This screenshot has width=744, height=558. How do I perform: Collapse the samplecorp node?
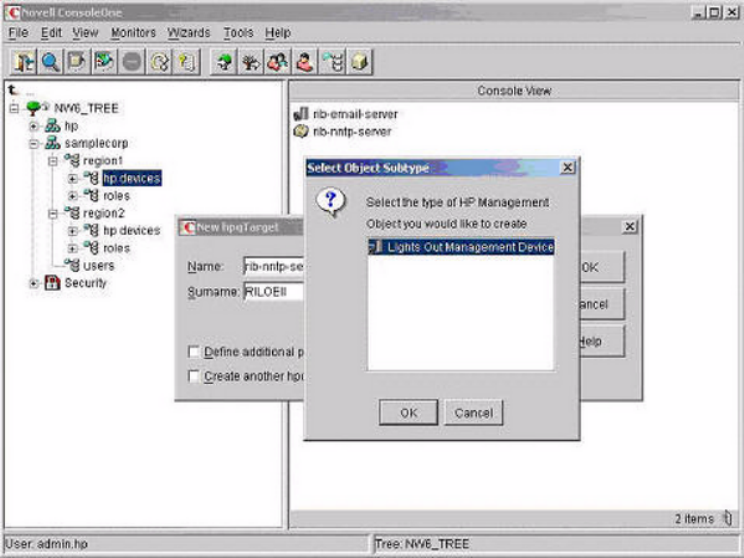pos(34,144)
